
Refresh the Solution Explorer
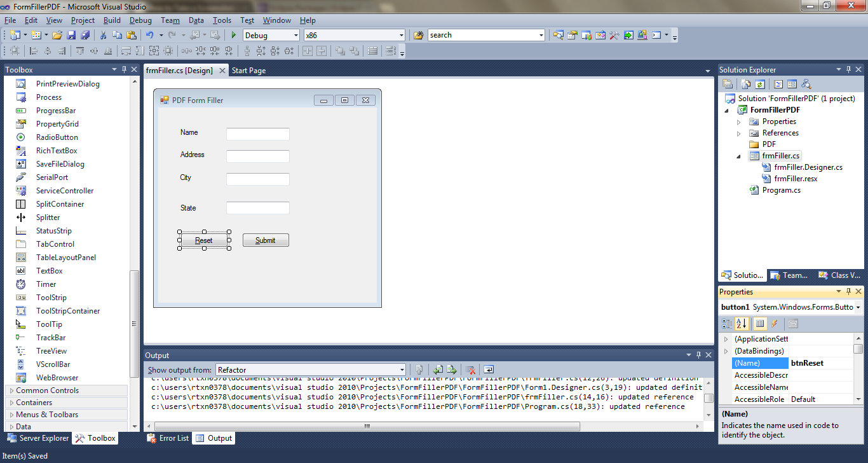[760, 83]
